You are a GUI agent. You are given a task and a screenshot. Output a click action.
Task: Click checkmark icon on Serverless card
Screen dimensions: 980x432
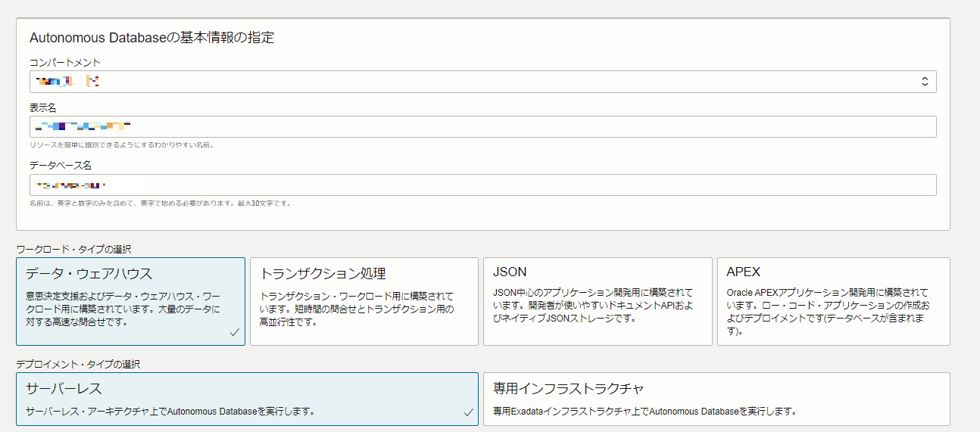(468, 412)
